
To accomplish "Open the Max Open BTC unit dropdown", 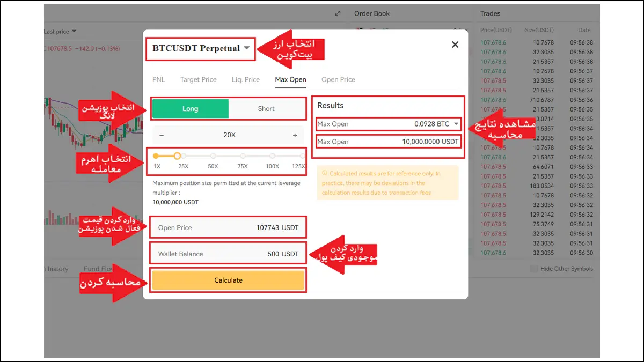I will click(x=456, y=124).
